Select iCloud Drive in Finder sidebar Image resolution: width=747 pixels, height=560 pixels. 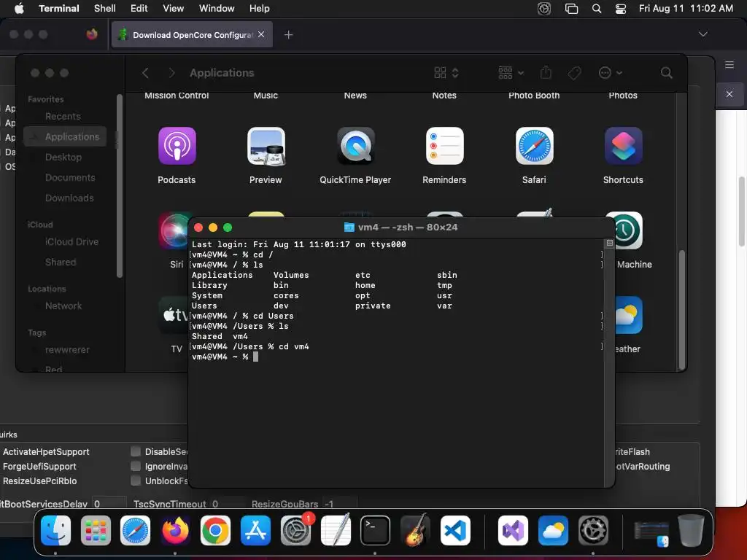(72, 242)
